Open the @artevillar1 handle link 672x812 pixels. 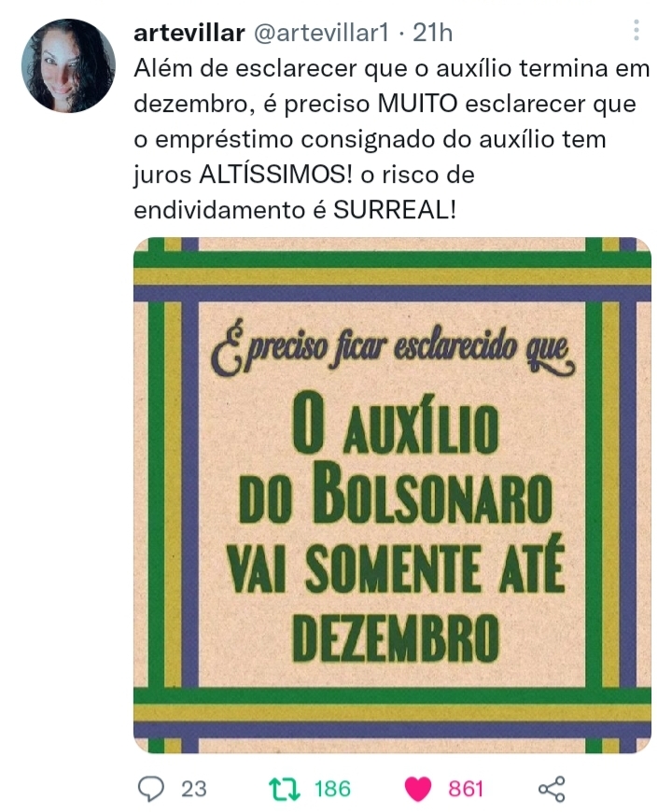[x=320, y=34]
